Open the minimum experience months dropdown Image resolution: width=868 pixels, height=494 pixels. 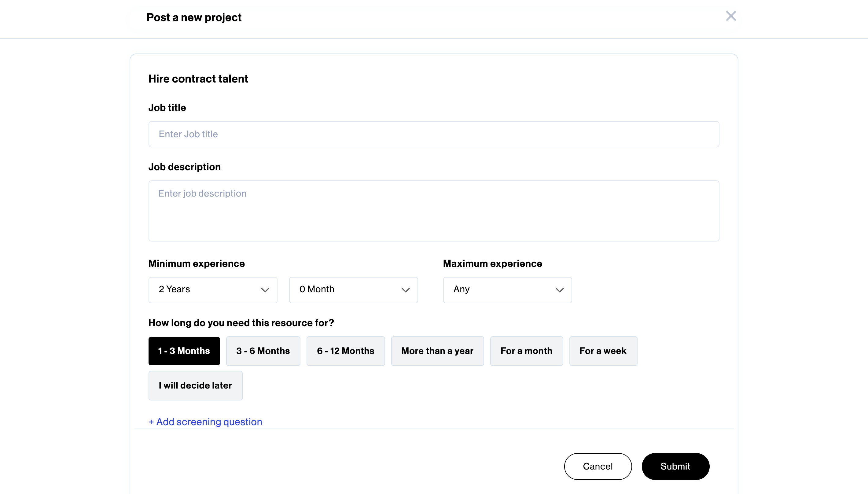click(353, 290)
